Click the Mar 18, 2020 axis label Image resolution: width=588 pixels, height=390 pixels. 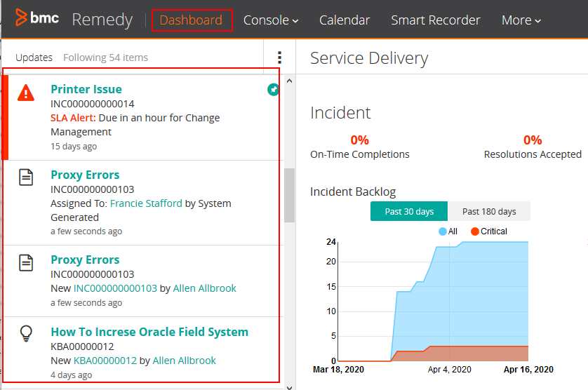tap(338, 370)
